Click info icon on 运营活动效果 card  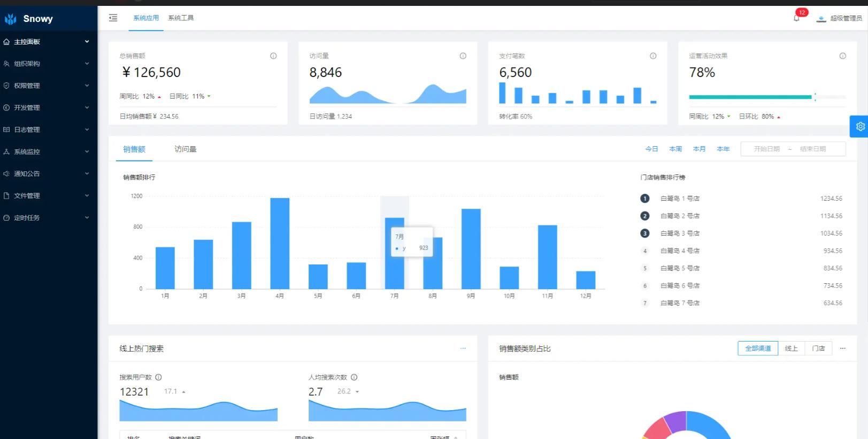843,56
